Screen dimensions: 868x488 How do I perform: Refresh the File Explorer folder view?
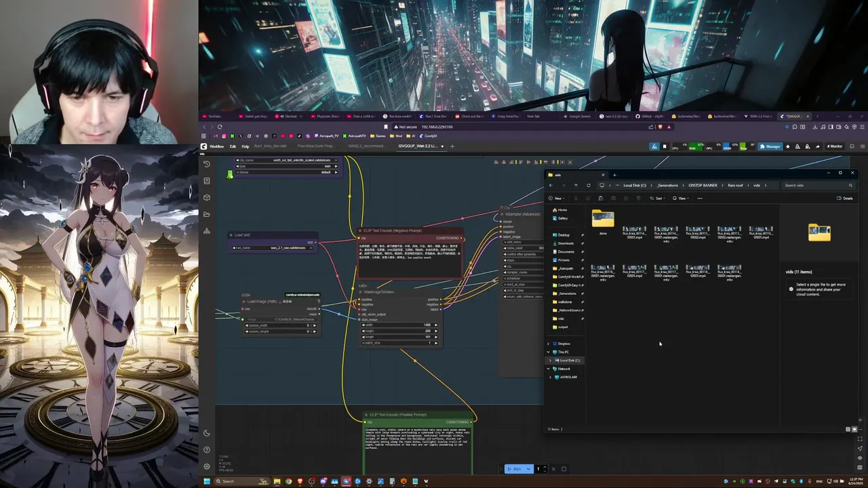pyautogui.click(x=588, y=186)
